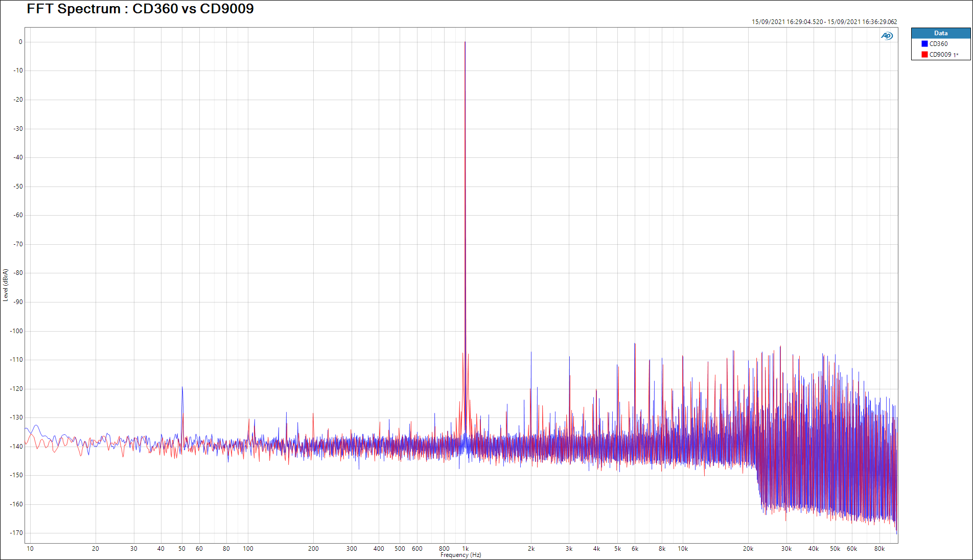973x560 pixels.
Task: Click the 10k tick on frequency axis
Action: [x=683, y=549]
